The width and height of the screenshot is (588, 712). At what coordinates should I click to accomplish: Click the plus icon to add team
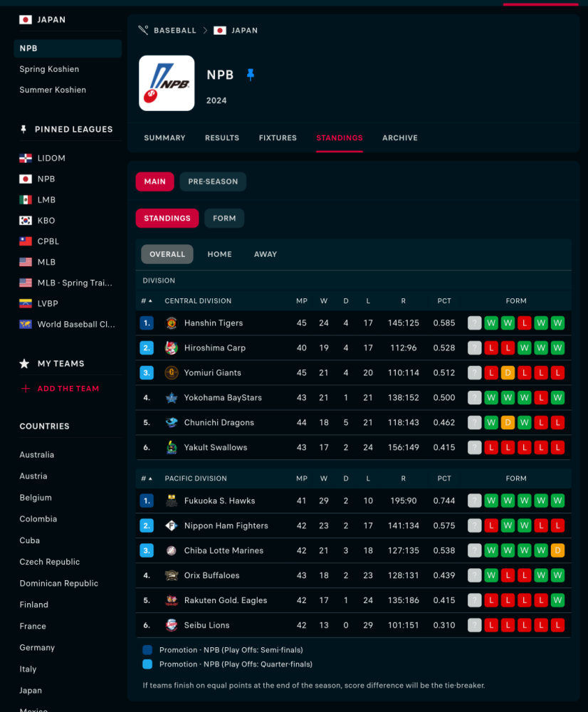26,389
